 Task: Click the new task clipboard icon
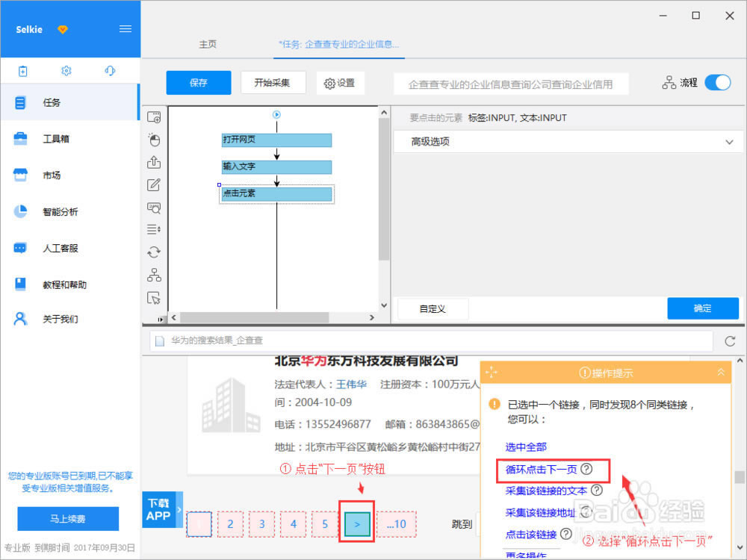tap(23, 71)
